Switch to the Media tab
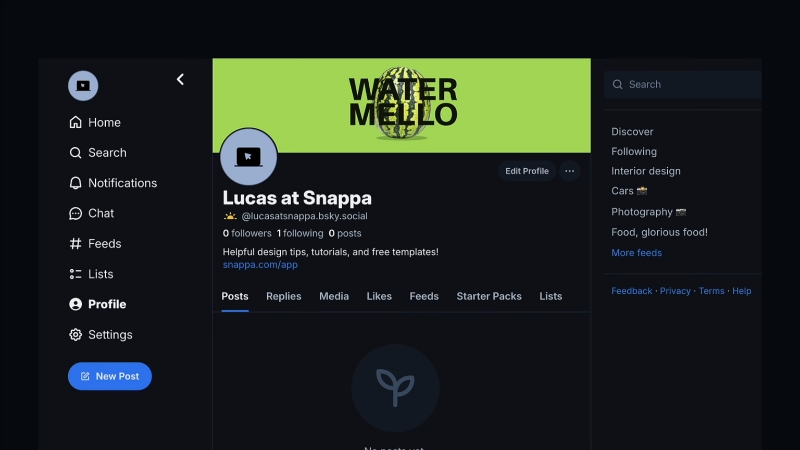Screen dimensions: 800x450 [334, 296]
